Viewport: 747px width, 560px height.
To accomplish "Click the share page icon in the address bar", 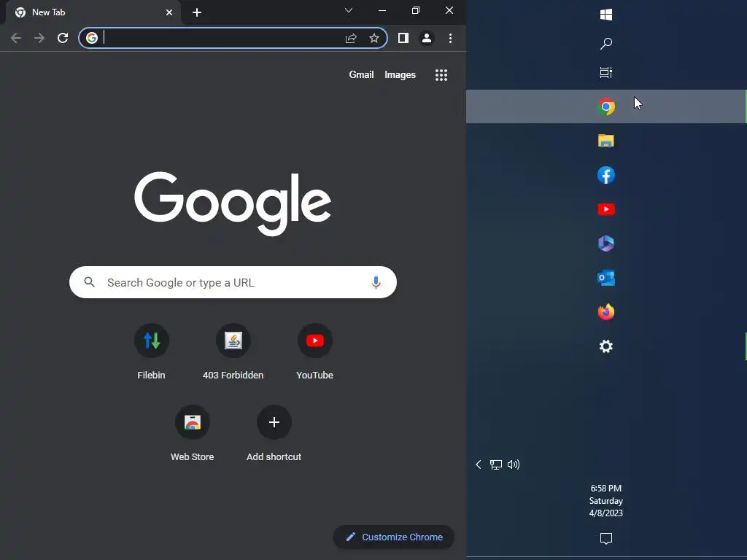I will click(351, 38).
